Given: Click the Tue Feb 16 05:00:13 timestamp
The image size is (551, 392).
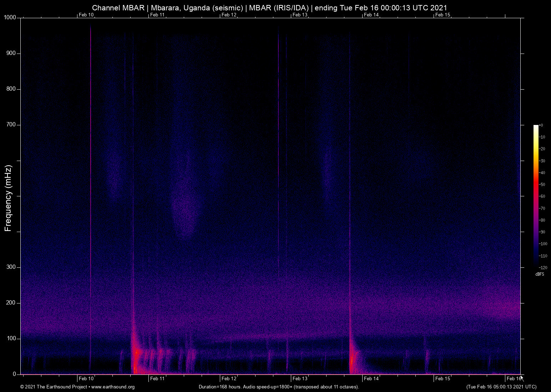Looking at the screenshot, I should [501, 387].
